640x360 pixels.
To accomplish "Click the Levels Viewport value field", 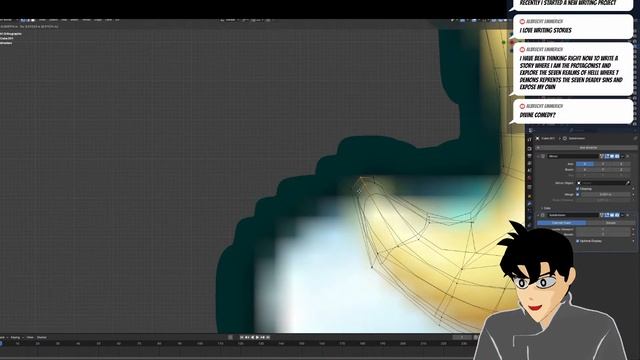I will (603, 229).
